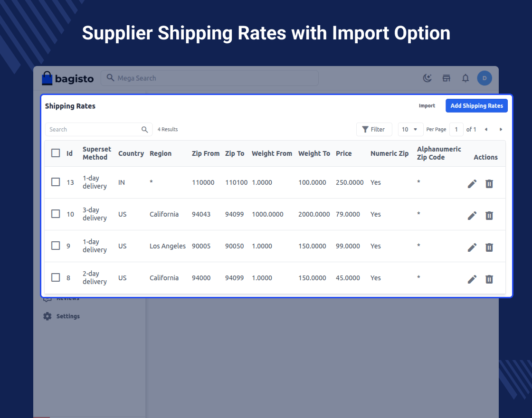Open notifications bell icon
The width and height of the screenshot is (532, 418).
(x=465, y=78)
